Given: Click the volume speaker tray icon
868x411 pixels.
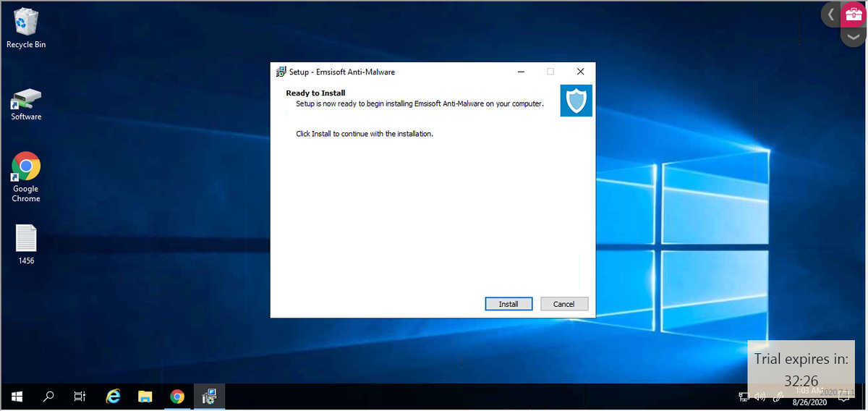Looking at the screenshot, I should pyautogui.click(x=760, y=397).
